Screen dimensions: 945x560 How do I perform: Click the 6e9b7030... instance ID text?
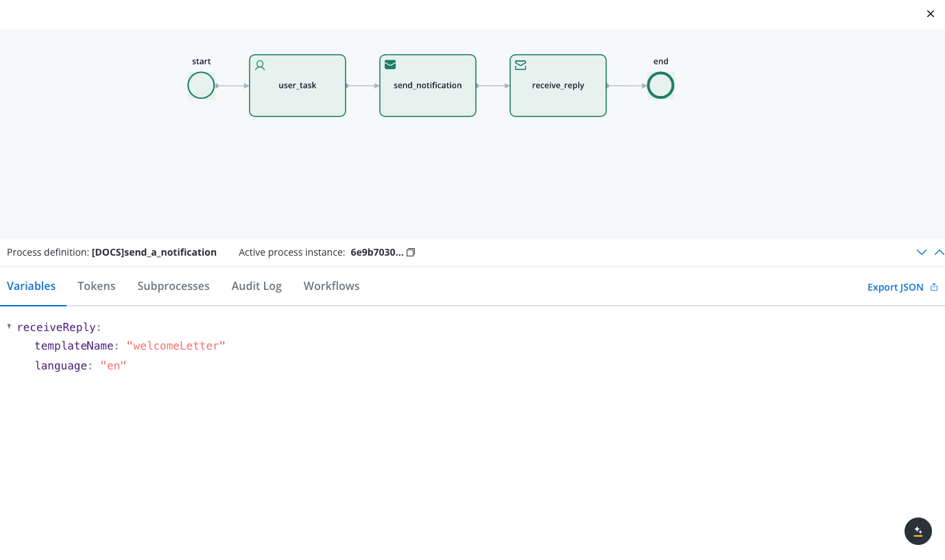click(x=377, y=252)
